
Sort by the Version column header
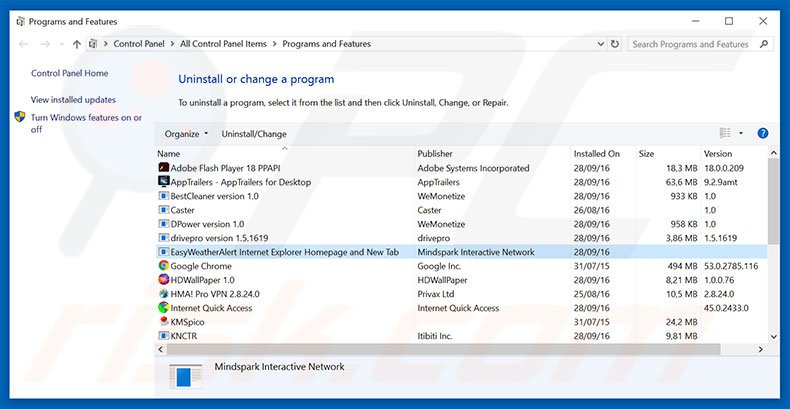pyautogui.click(x=734, y=154)
